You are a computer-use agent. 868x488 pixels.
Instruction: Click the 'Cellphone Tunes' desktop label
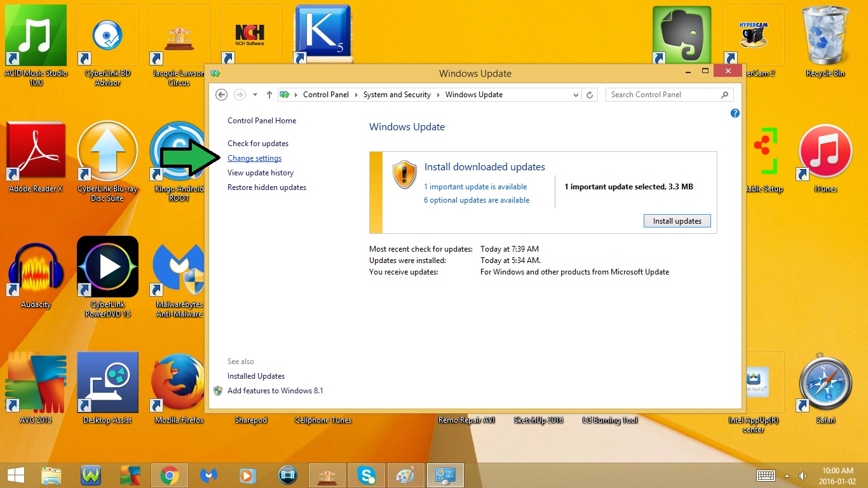(323, 420)
